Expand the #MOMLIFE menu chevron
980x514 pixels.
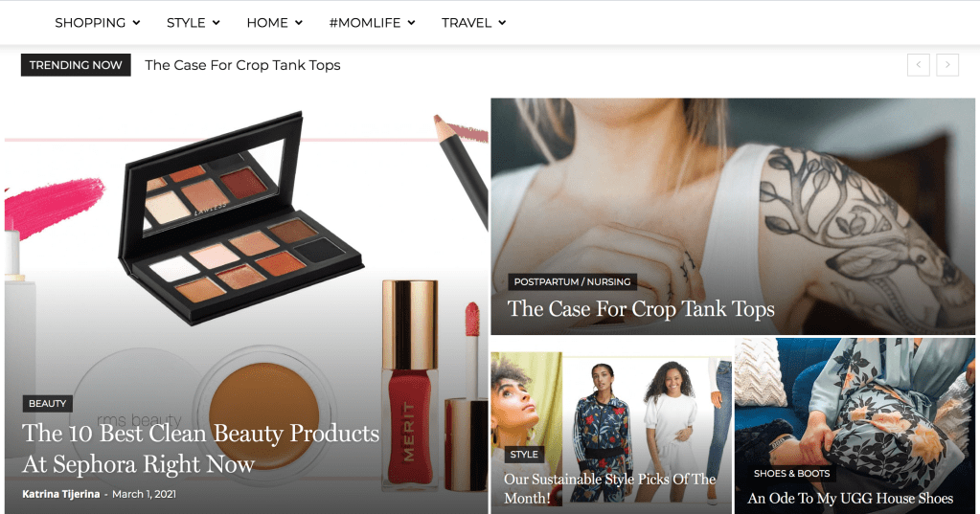pos(411,23)
